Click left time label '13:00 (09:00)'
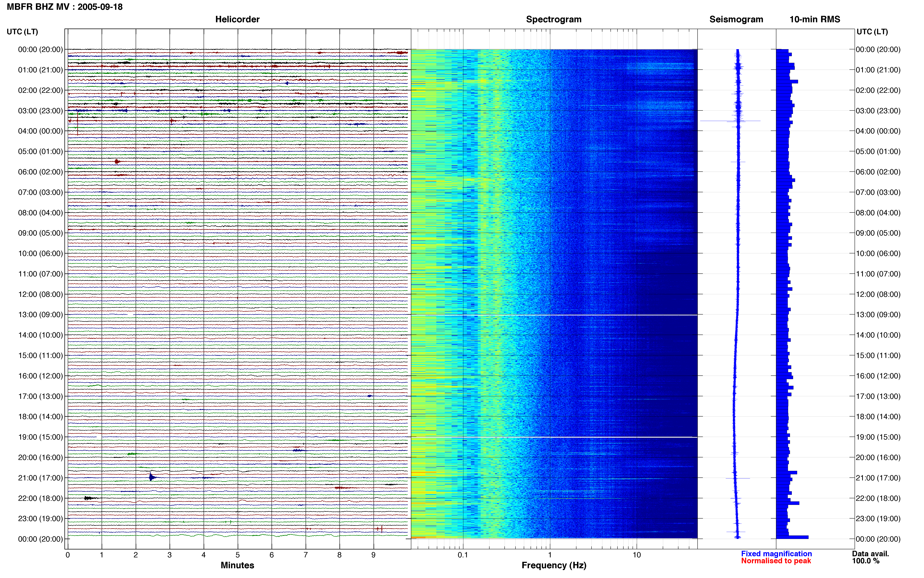This screenshot has width=924, height=578. 41,315
